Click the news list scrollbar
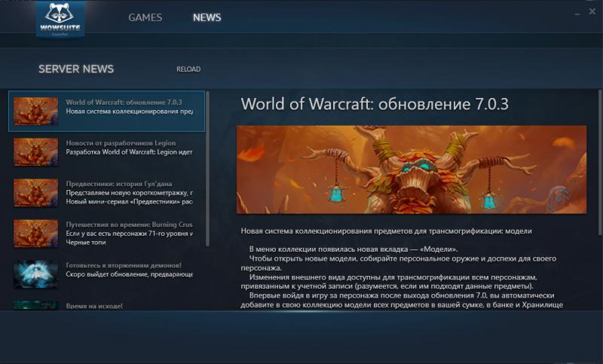This screenshot has width=603, height=364. point(208,168)
